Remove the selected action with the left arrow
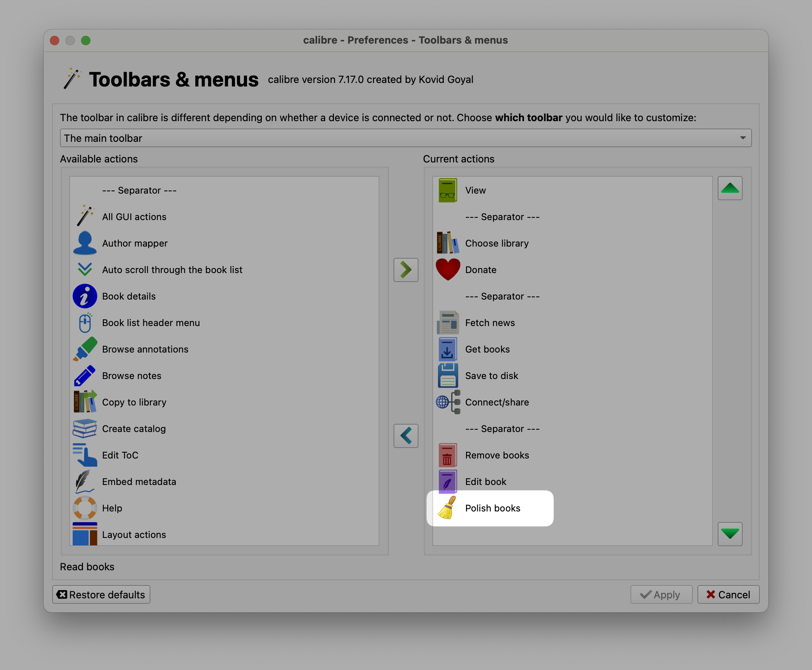This screenshot has width=812, height=670. click(x=406, y=436)
